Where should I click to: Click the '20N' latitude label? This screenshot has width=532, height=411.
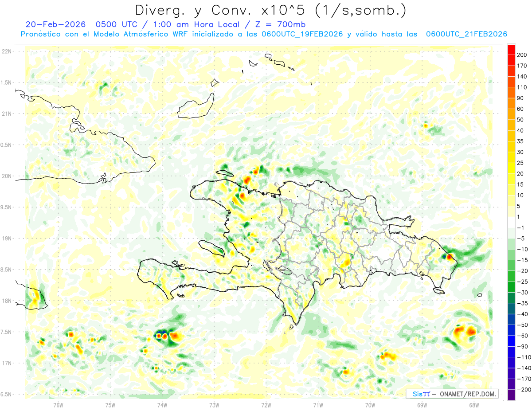point(6,176)
